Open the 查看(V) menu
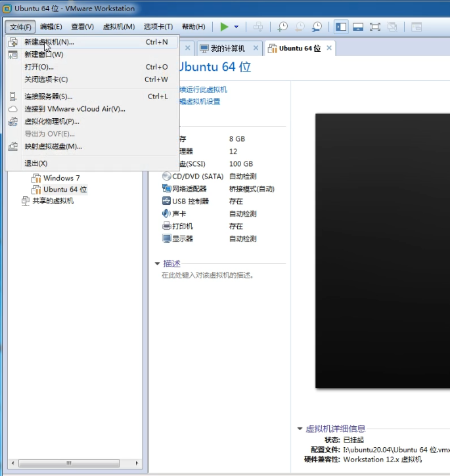Screen dimensions: 450x476 tap(82, 27)
